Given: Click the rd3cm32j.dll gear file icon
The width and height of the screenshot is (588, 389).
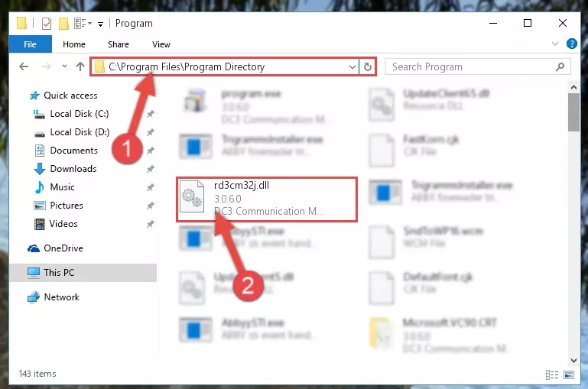Looking at the screenshot, I should pos(192,196).
